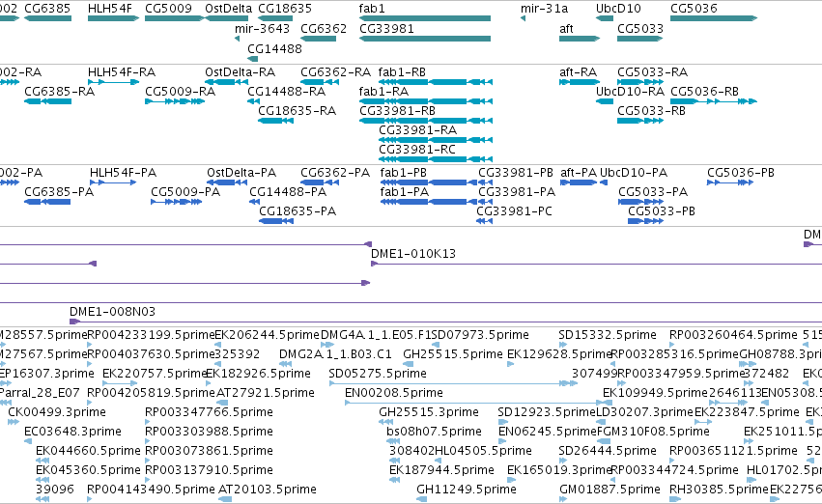
Task: Select the aft gene label
Action: click(x=566, y=28)
